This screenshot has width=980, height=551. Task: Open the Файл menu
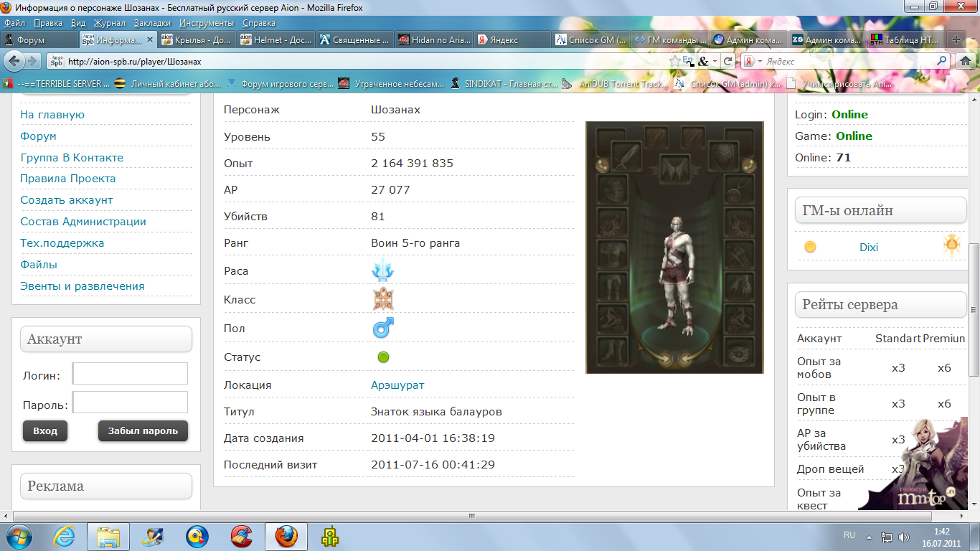[14, 23]
